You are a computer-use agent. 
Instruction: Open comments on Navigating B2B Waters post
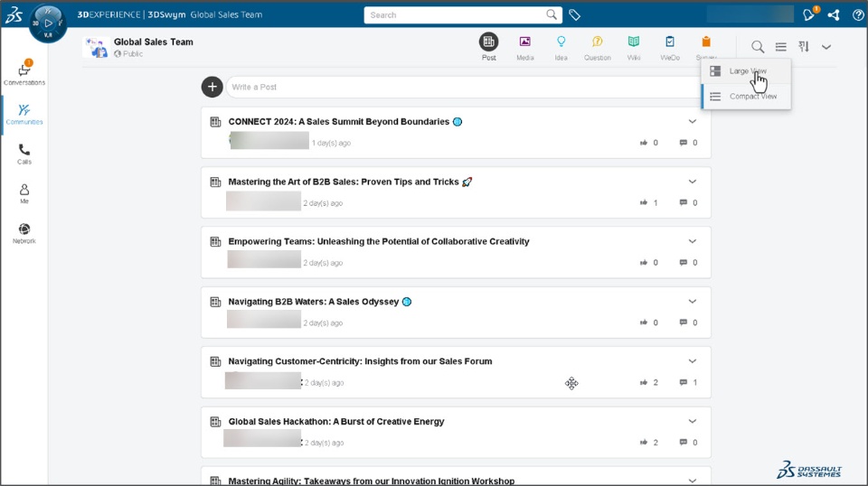point(684,322)
